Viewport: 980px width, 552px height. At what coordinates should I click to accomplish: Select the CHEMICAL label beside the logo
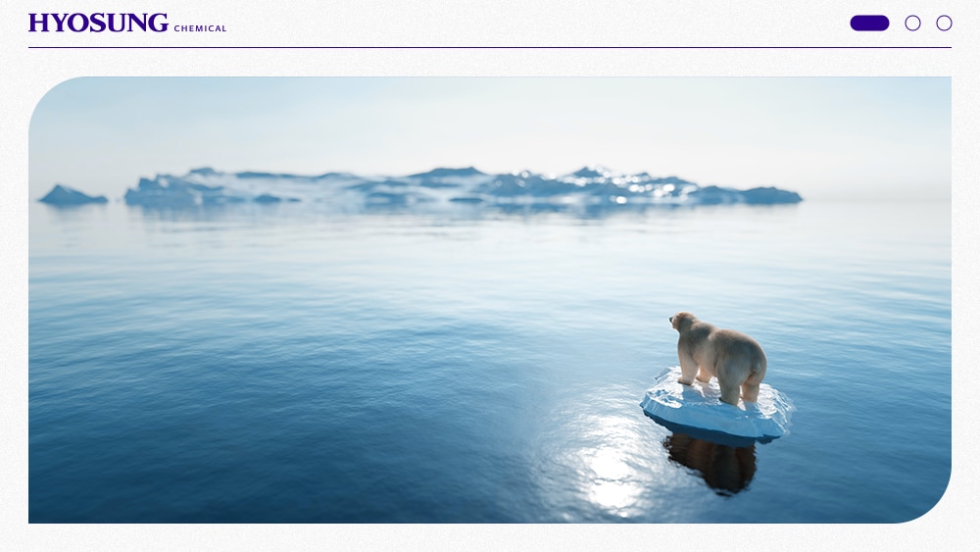pyautogui.click(x=200, y=28)
